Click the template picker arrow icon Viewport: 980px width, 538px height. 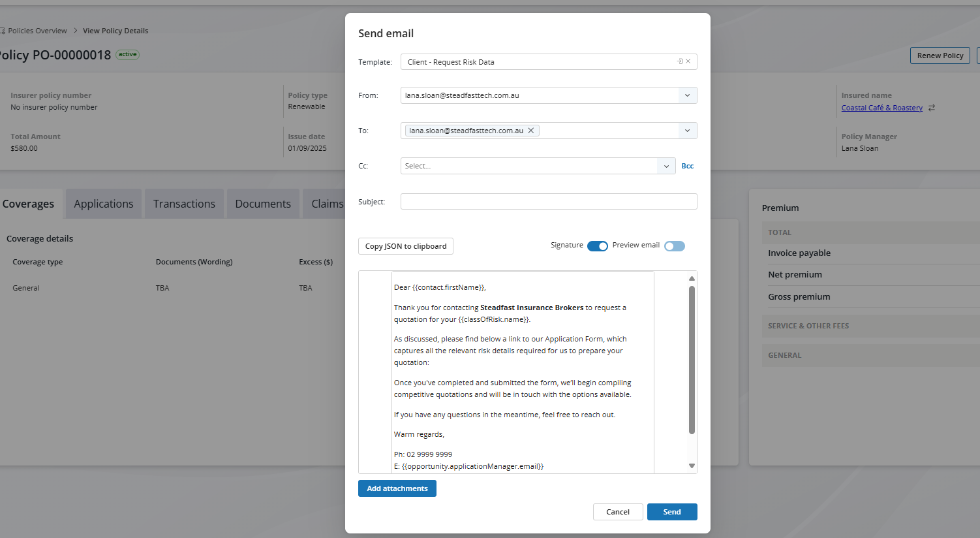(x=680, y=61)
